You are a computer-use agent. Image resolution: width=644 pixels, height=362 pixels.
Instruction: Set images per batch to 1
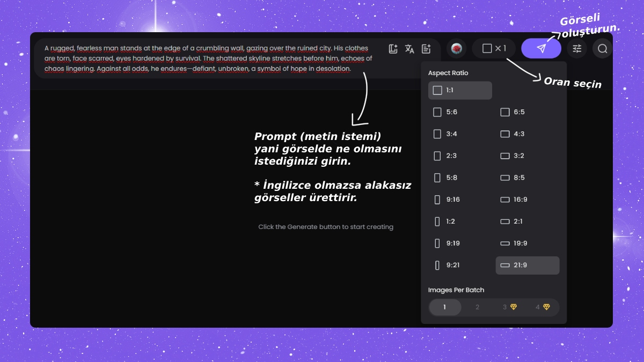(x=445, y=307)
